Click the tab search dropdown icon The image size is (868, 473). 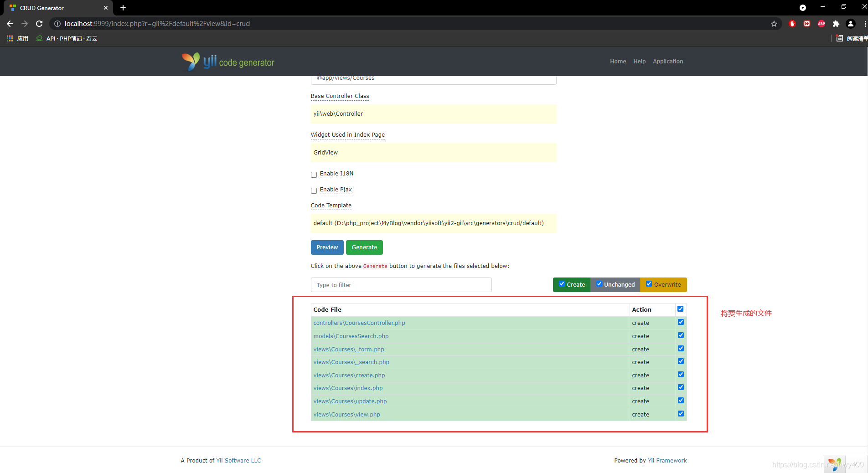(x=803, y=8)
